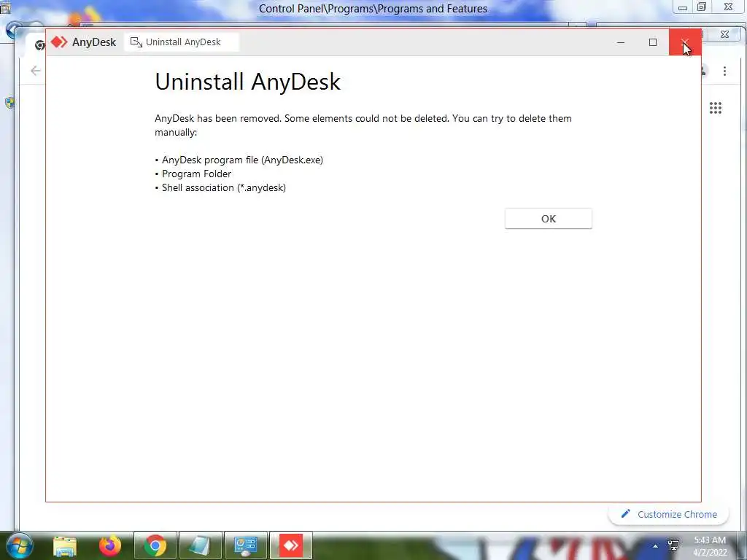Viewport: 747px width, 560px height.
Task: Close the Programs and Features window
Action: coord(729,7)
